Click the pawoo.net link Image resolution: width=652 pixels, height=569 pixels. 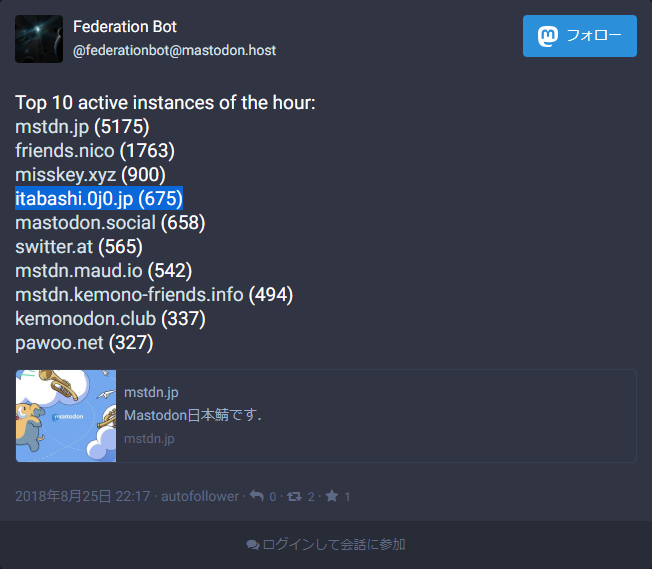(x=59, y=343)
